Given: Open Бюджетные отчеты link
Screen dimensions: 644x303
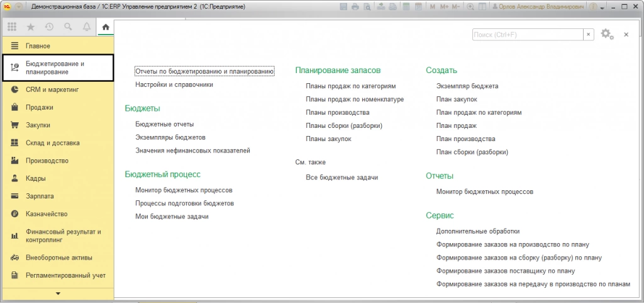Looking at the screenshot, I should point(165,124).
